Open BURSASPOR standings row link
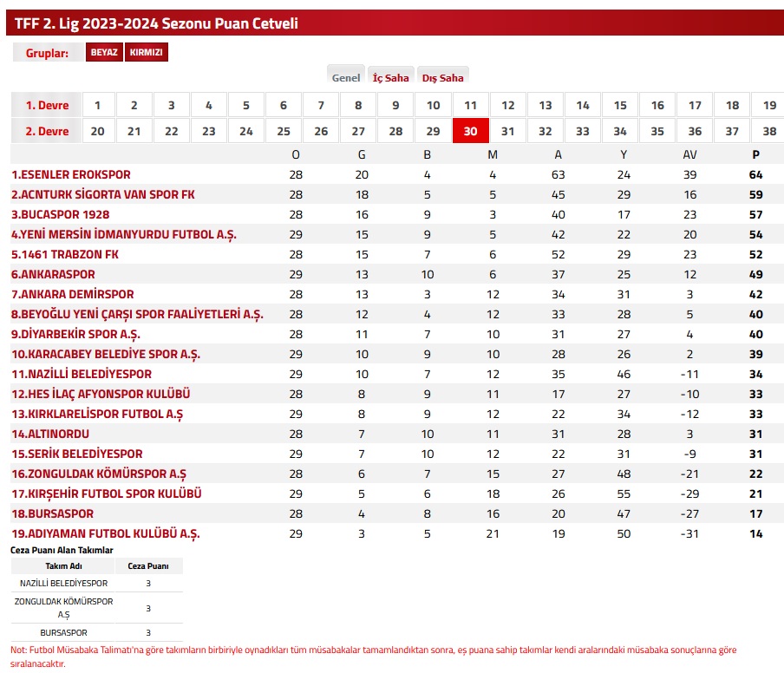 (x=53, y=514)
